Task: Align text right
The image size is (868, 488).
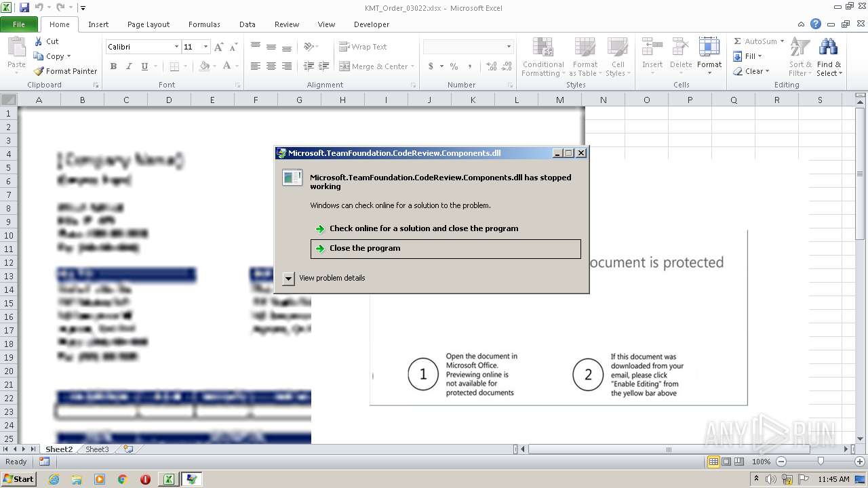Action: (287, 66)
